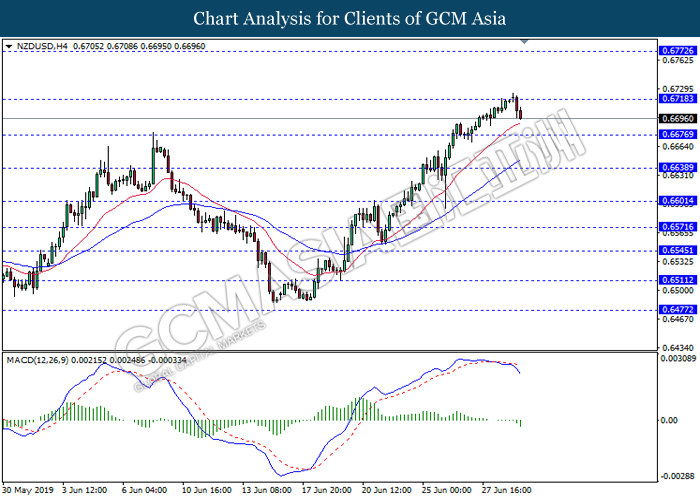Click the 10 Jun 16:00 time label

(x=207, y=490)
